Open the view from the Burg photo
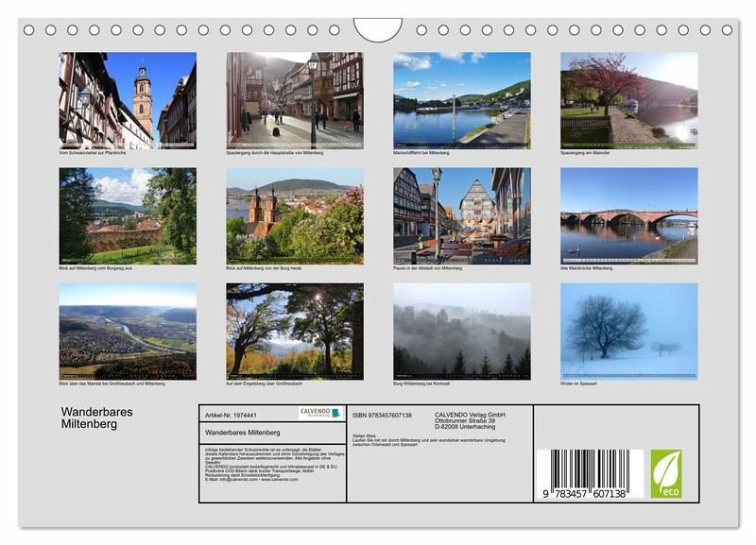The height and width of the screenshot is (545, 756). pyautogui.click(x=295, y=216)
